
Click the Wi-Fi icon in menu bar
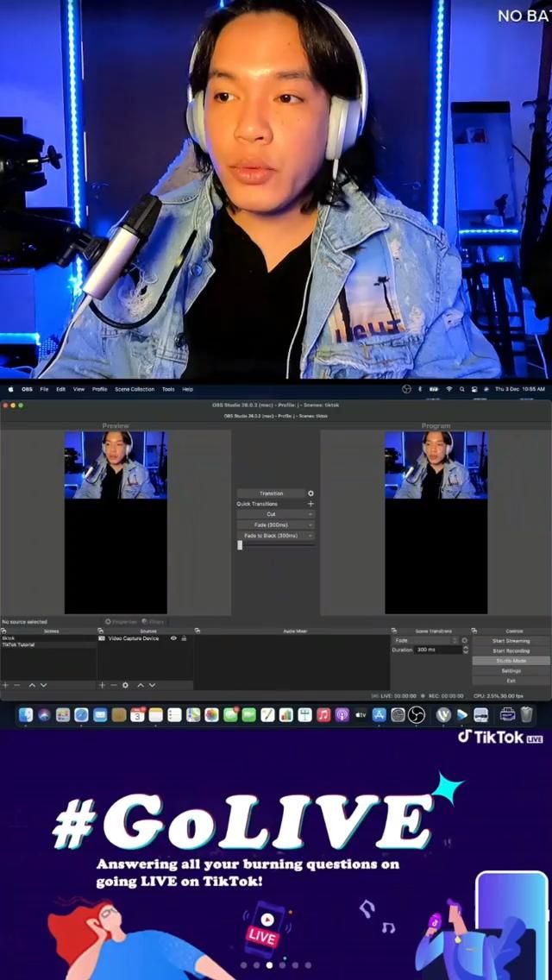[448, 389]
